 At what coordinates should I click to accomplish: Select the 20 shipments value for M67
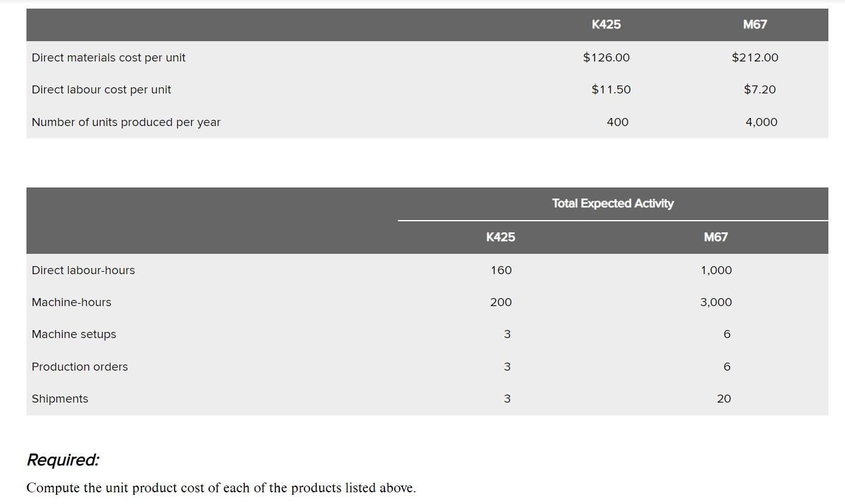(724, 398)
